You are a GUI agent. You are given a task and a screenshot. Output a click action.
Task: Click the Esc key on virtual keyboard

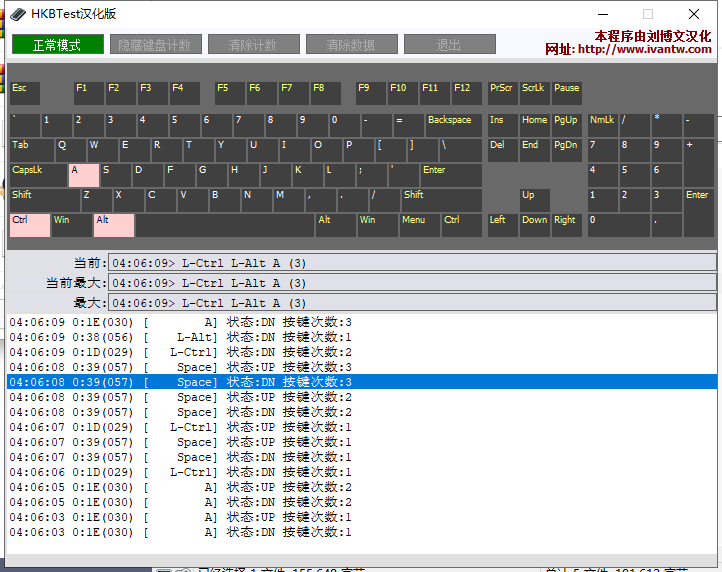(x=25, y=93)
